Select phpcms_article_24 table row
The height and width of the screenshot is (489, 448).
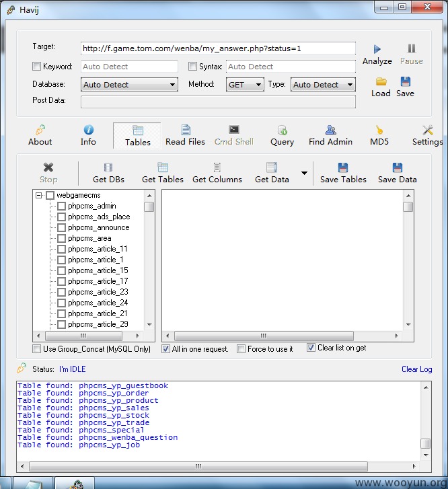(98, 303)
